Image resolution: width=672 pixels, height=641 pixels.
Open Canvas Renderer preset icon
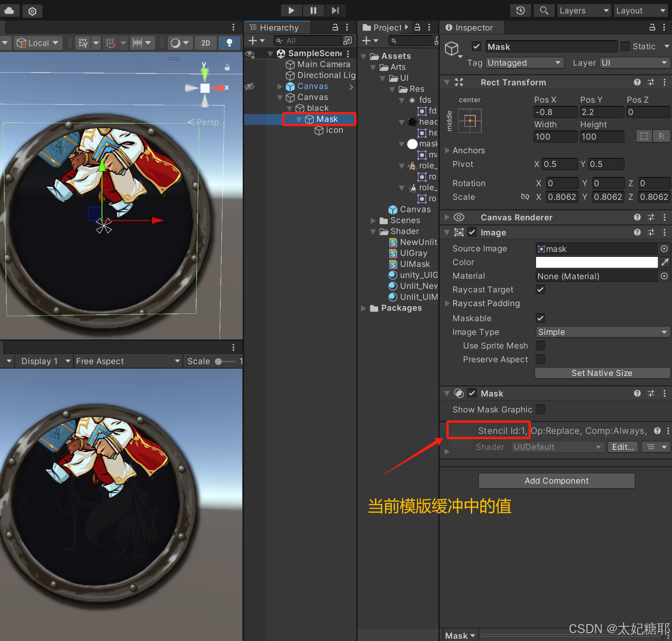pos(651,217)
